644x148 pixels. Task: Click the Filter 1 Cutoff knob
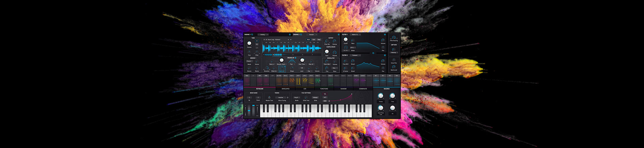pos(345,40)
